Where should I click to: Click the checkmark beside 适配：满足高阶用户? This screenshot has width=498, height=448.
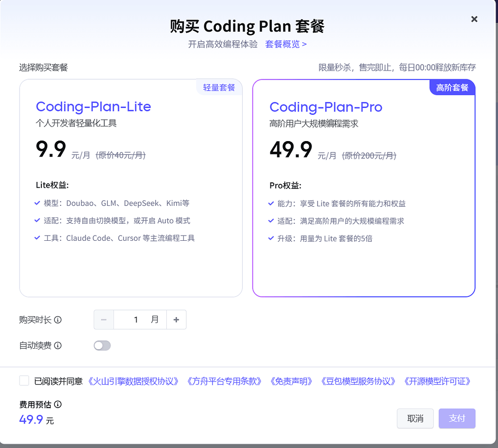(x=271, y=220)
